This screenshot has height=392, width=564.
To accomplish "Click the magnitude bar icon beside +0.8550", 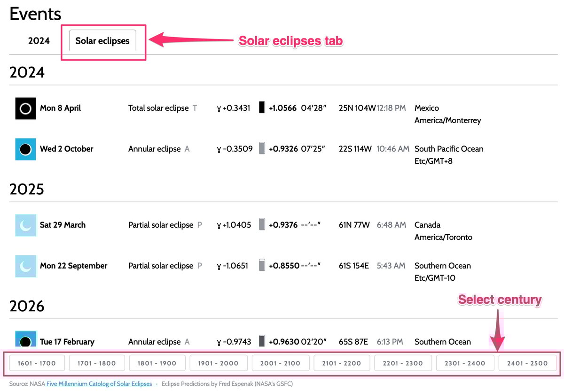I will pos(262,266).
